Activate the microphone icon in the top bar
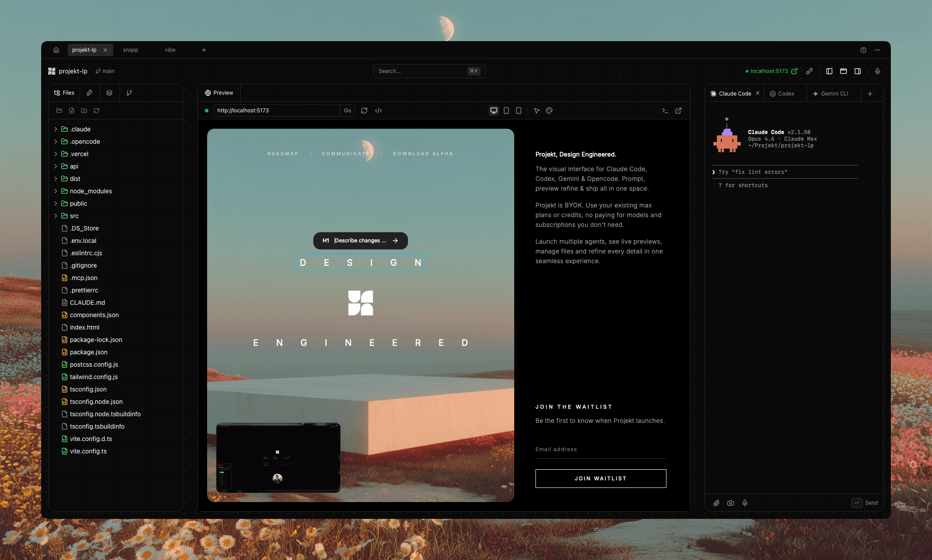 click(x=878, y=71)
